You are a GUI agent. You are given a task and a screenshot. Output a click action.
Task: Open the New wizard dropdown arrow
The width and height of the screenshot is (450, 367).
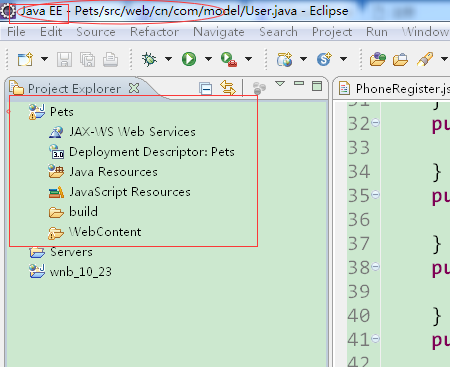[x=44, y=59]
